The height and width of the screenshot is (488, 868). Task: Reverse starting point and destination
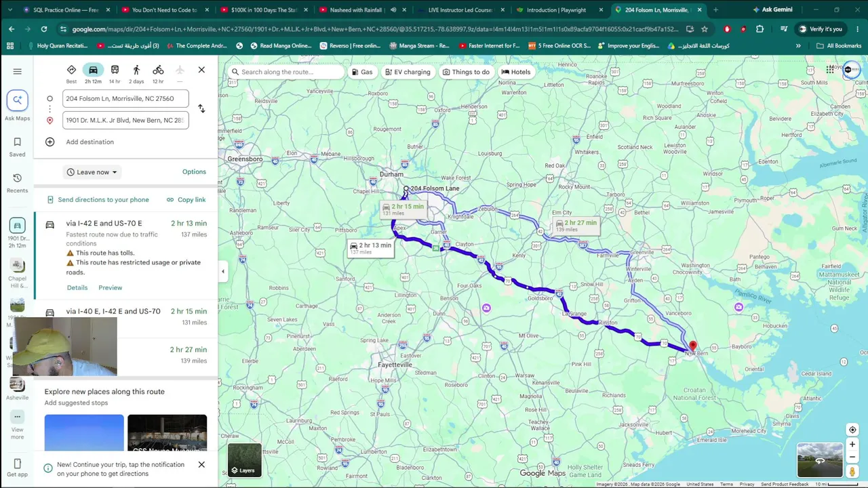201,108
